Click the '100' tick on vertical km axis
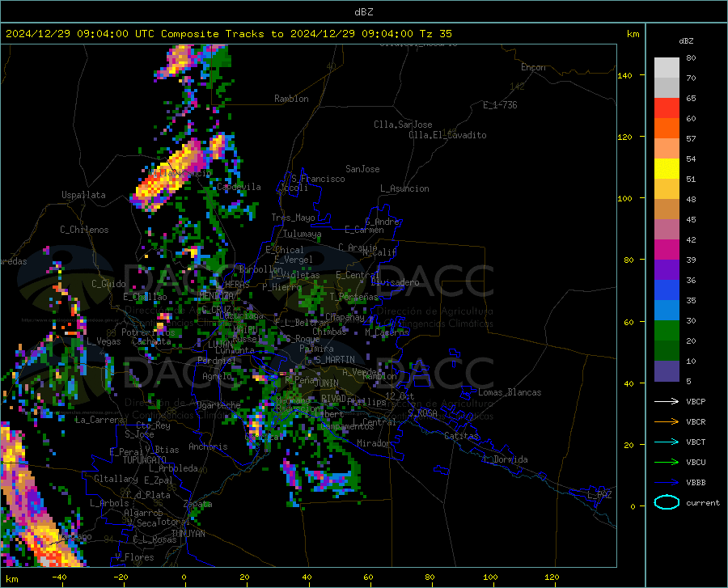Image resolution: width=728 pixels, height=588 pixels. [625, 198]
